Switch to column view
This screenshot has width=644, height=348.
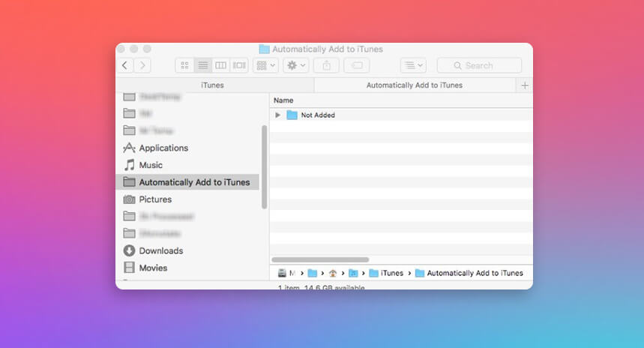tap(221, 65)
